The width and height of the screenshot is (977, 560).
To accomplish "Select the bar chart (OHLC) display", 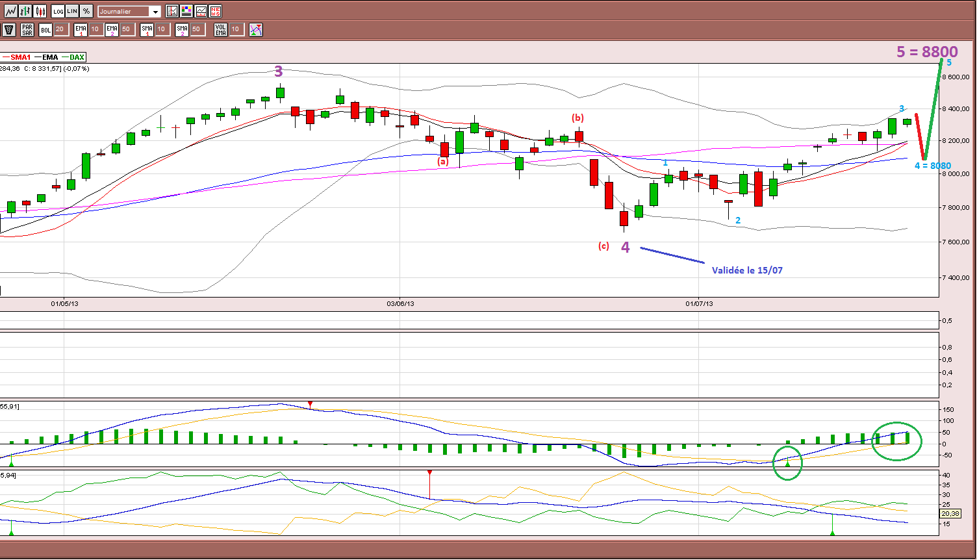I will tap(25, 11).
